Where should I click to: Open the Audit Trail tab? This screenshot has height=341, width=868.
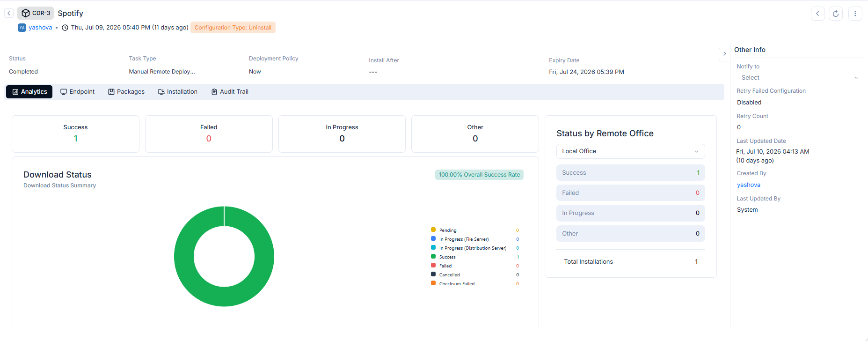click(x=230, y=92)
